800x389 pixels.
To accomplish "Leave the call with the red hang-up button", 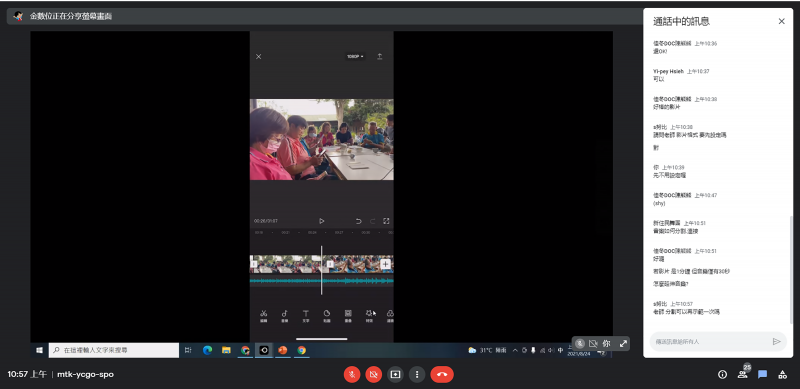I will (x=442, y=374).
